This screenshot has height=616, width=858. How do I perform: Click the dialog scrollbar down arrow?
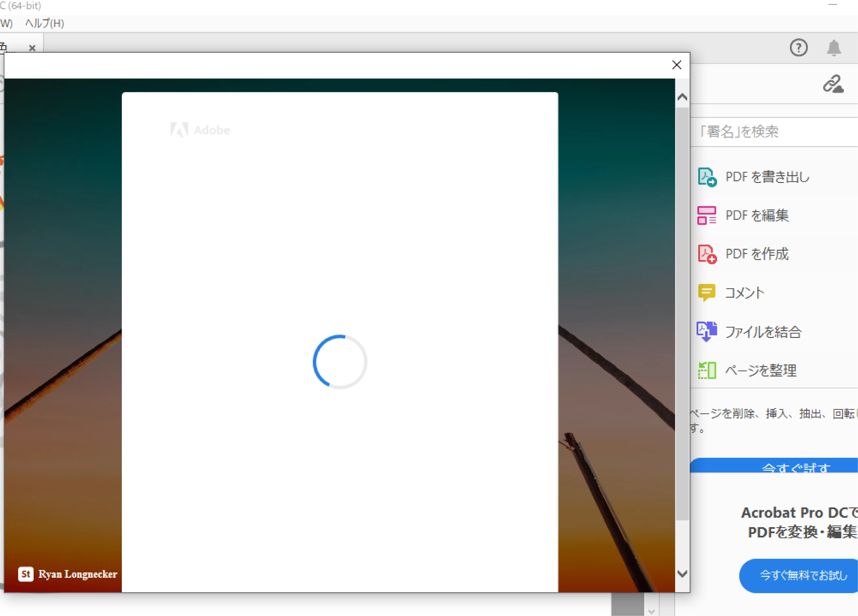pyautogui.click(x=682, y=574)
